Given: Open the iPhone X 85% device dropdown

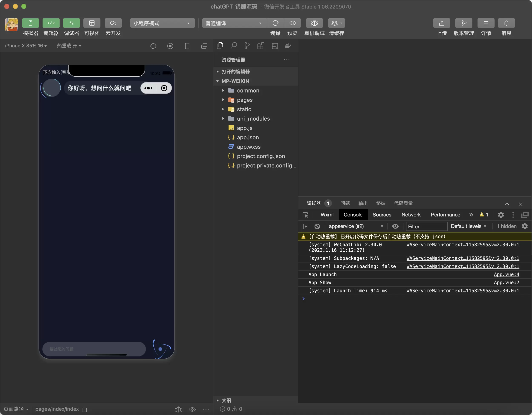Looking at the screenshot, I should click(x=26, y=46).
